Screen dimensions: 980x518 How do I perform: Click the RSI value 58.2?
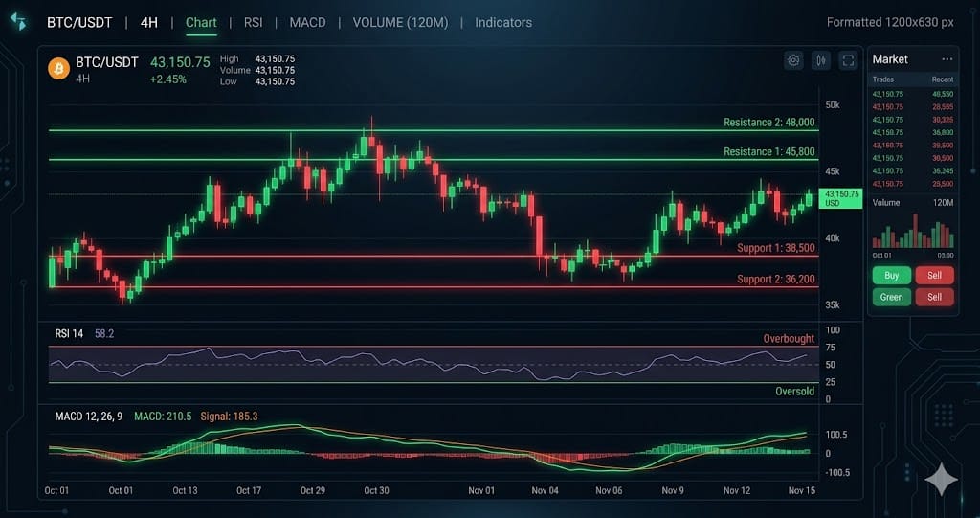[104, 333]
